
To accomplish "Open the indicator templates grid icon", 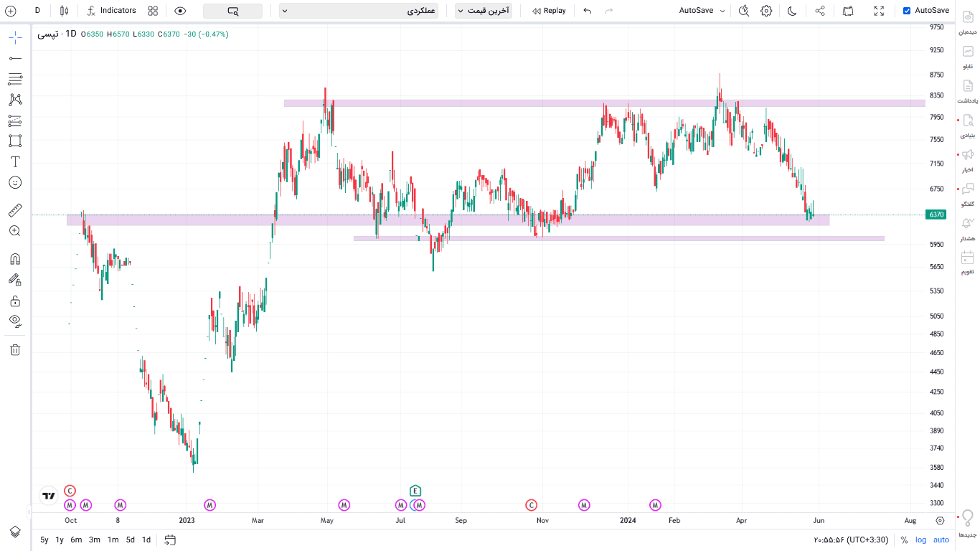I will (x=153, y=11).
